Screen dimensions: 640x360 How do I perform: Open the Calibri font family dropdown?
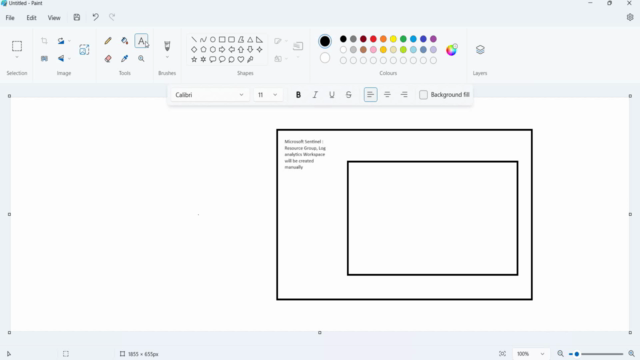[210, 95]
